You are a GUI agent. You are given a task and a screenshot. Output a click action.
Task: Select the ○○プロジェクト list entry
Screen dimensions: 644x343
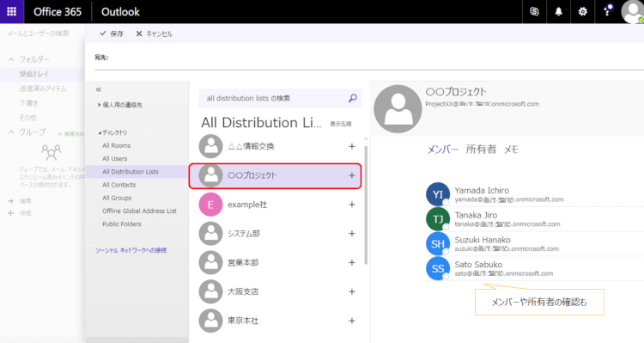275,175
